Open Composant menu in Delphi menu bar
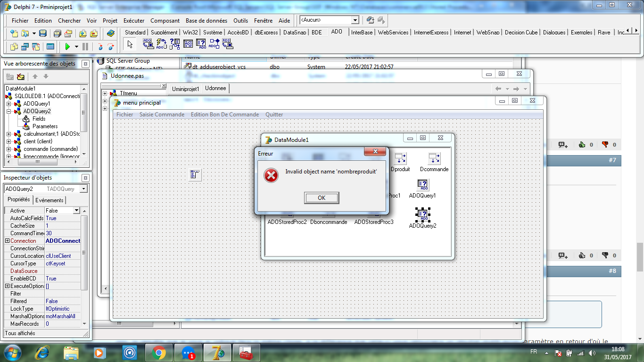This screenshot has width=644, height=362. click(165, 21)
